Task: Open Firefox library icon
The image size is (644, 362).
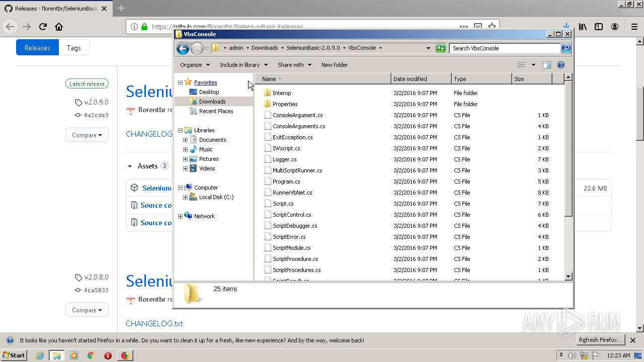Action: (583, 27)
